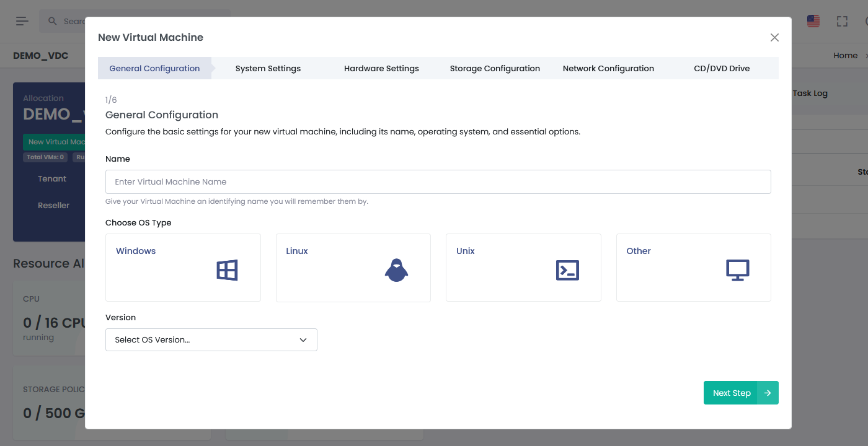Screen dimensions: 868x446
Task: Open the hamburger menu icon
Action: pyautogui.click(x=22, y=21)
